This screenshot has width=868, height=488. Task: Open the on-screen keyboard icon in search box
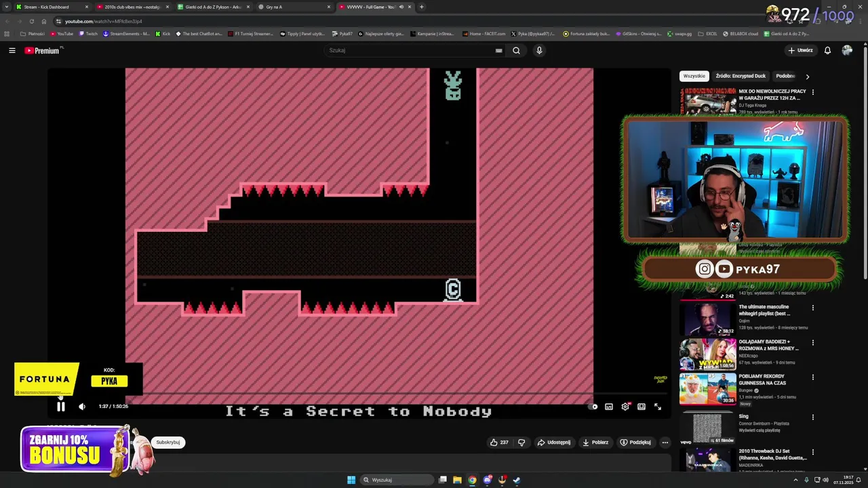[498, 50]
